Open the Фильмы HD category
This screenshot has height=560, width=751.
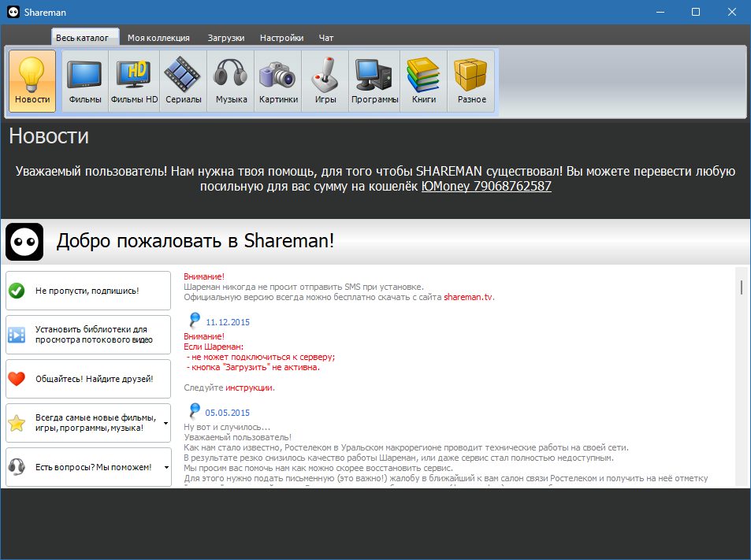pyautogui.click(x=134, y=81)
